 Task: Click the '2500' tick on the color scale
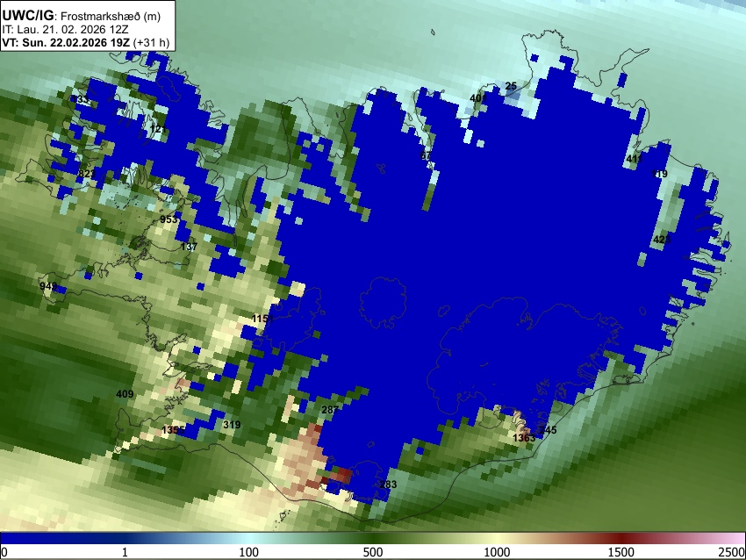(732, 552)
